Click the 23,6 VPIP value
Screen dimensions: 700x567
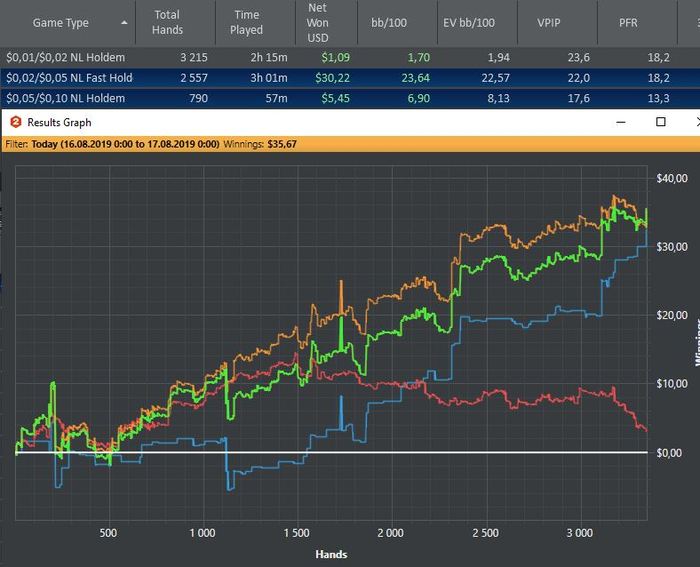point(579,58)
